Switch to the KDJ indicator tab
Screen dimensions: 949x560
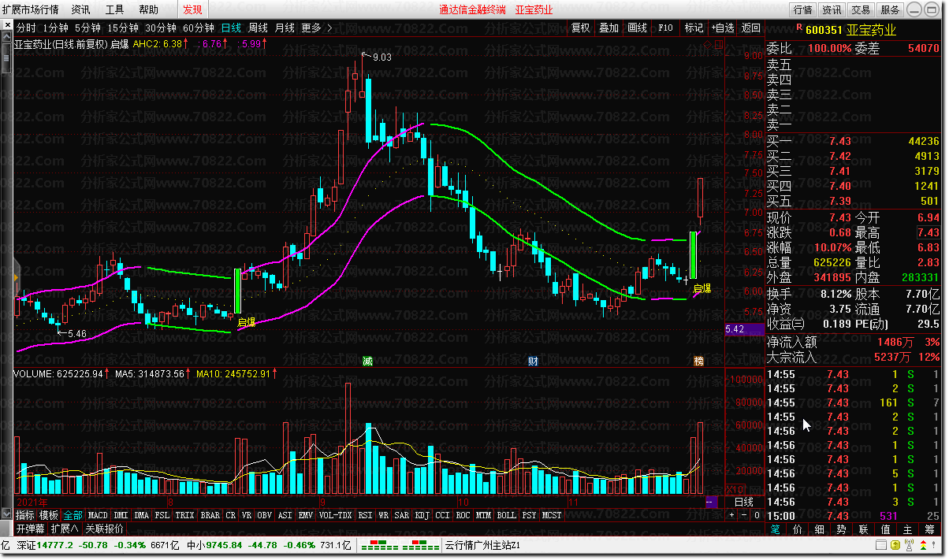pos(422,515)
